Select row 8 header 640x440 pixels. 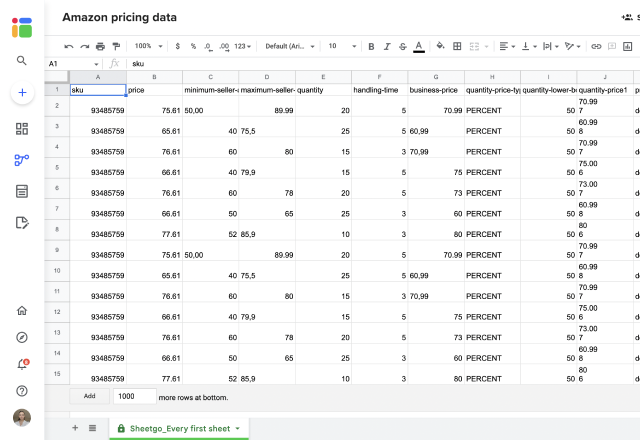coord(57,230)
